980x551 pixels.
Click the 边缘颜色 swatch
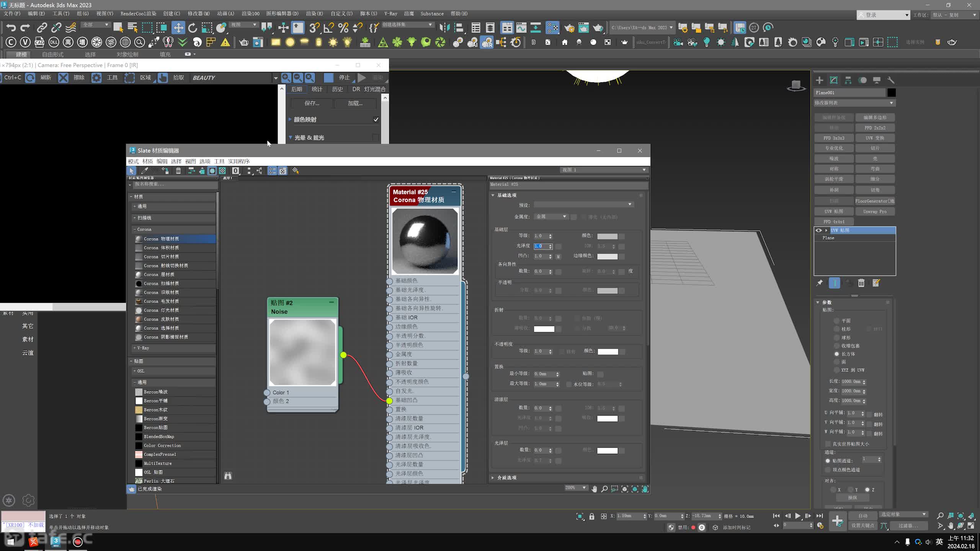[x=607, y=256]
